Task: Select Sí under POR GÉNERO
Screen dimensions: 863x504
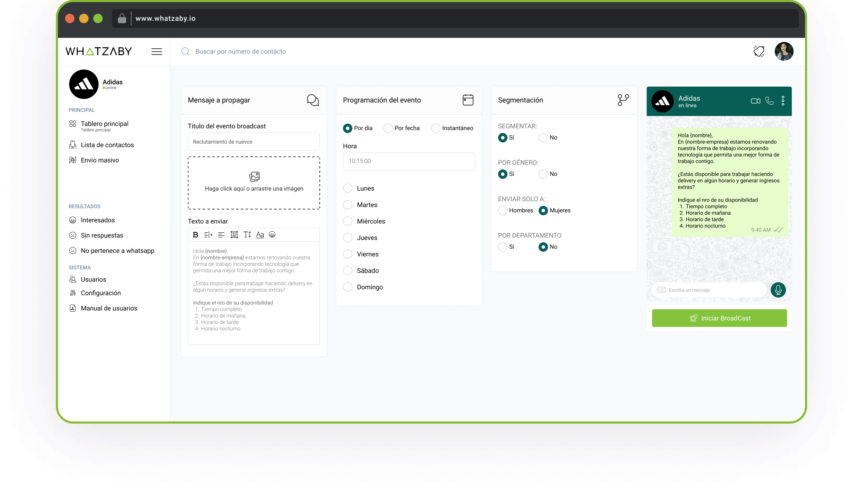Action: tap(502, 174)
